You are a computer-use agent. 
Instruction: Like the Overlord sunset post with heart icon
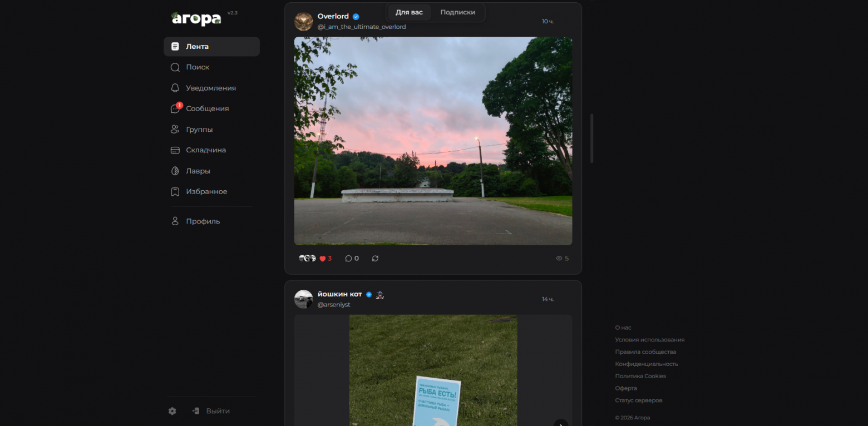(x=325, y=259)
